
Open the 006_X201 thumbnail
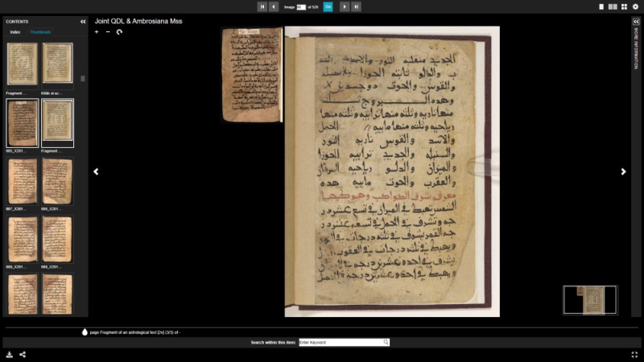pos(57,181)
